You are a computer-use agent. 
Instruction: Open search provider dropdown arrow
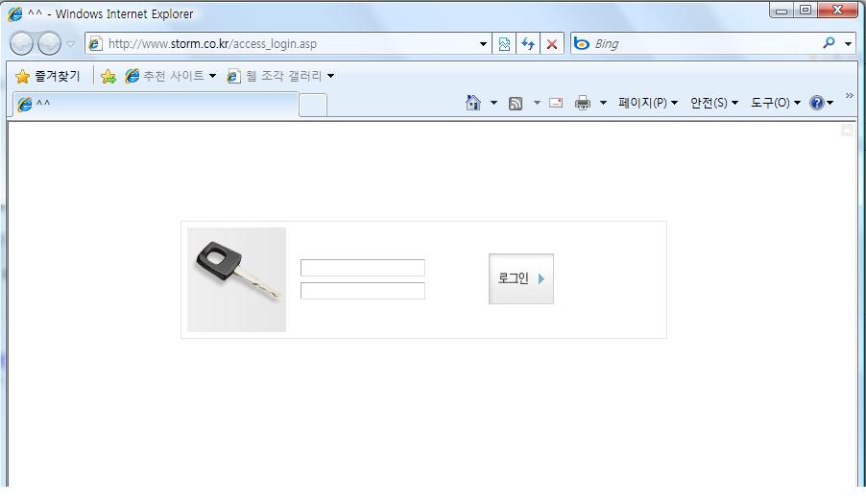coord(848,43)
